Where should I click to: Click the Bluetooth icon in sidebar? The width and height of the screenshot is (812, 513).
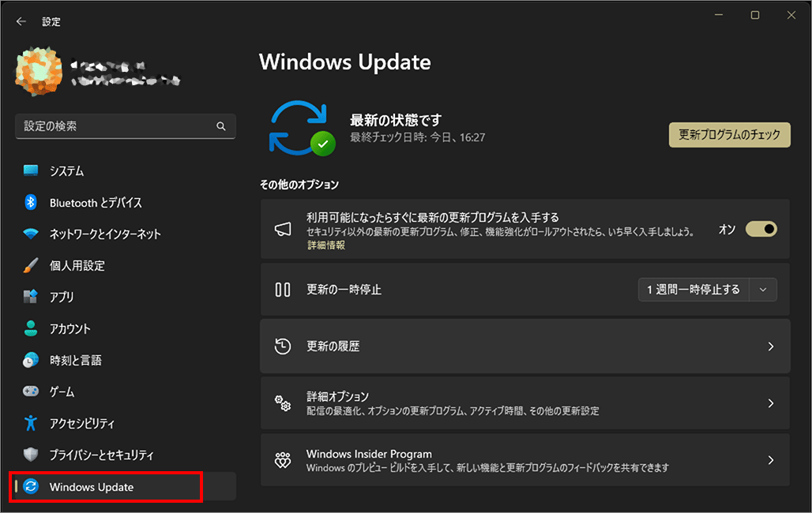point(31,202)
